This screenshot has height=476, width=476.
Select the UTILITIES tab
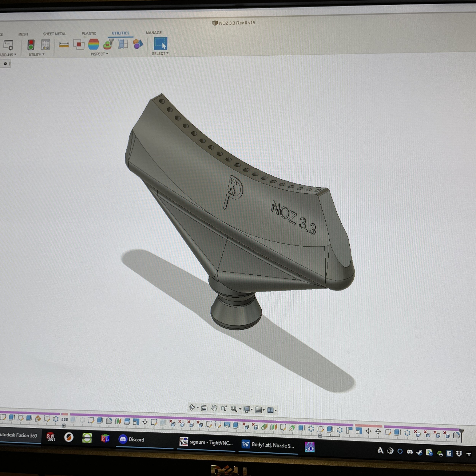tap(121, 33)
